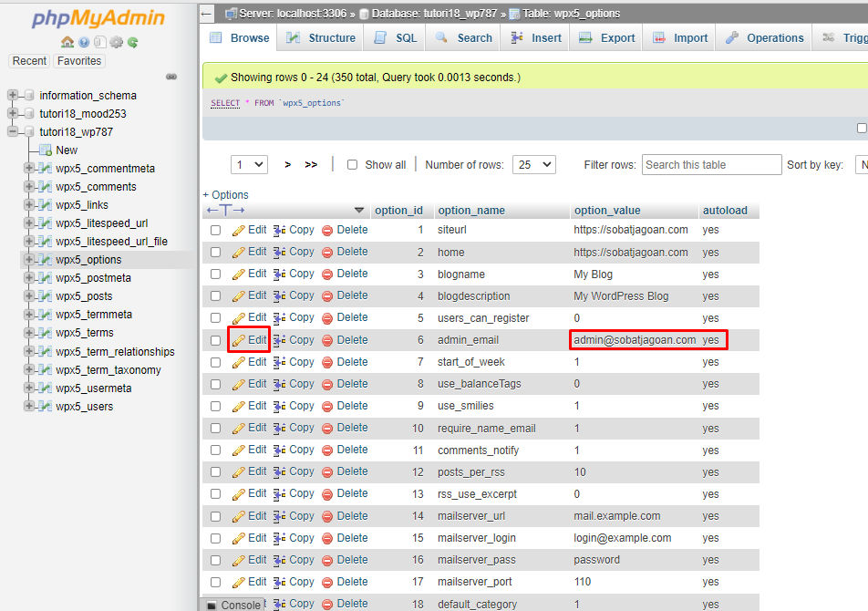Open the settings gear icon in sidebar
The width and height of the screenshot is (868, 611).
click(117, 42)
